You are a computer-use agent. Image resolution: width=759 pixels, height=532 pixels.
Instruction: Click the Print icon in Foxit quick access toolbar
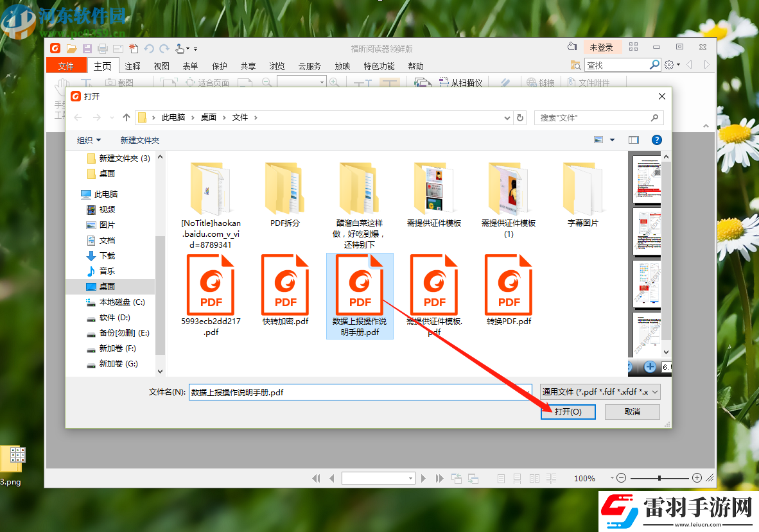[x=103, y=48]
